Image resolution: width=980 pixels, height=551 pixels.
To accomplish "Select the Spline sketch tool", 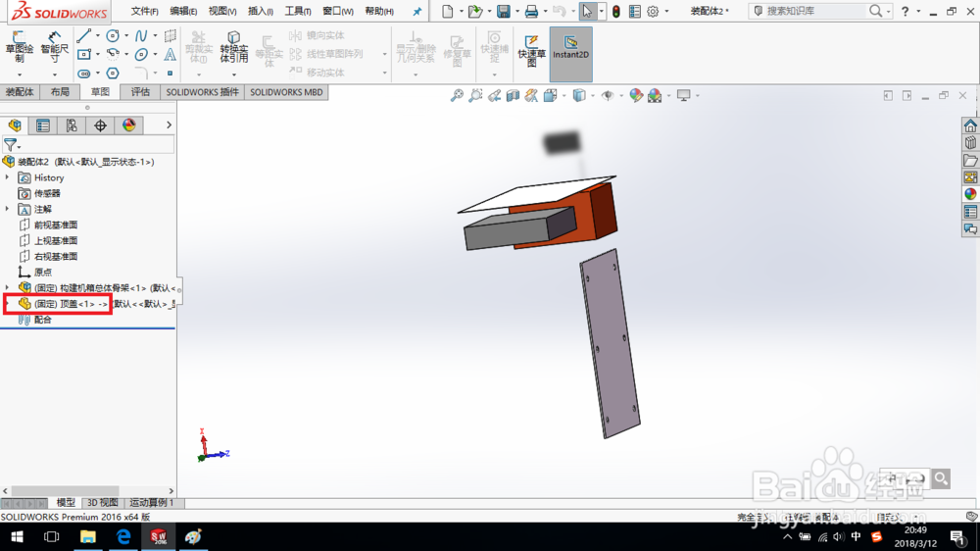I will [141, 36].
